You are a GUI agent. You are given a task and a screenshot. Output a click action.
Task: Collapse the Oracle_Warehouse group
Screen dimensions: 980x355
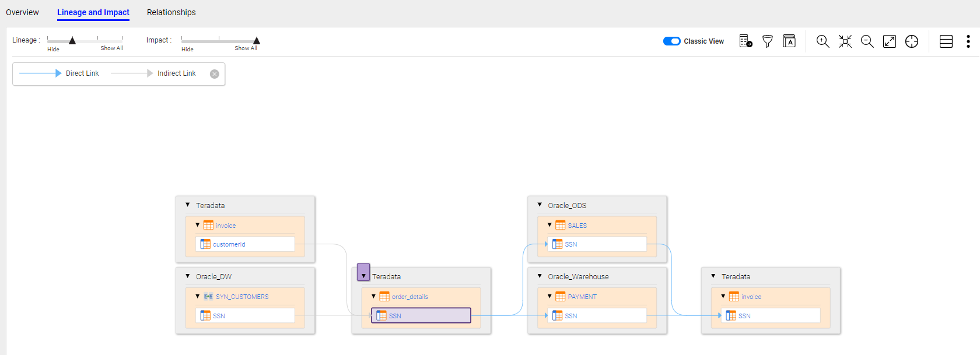point(540,276)
